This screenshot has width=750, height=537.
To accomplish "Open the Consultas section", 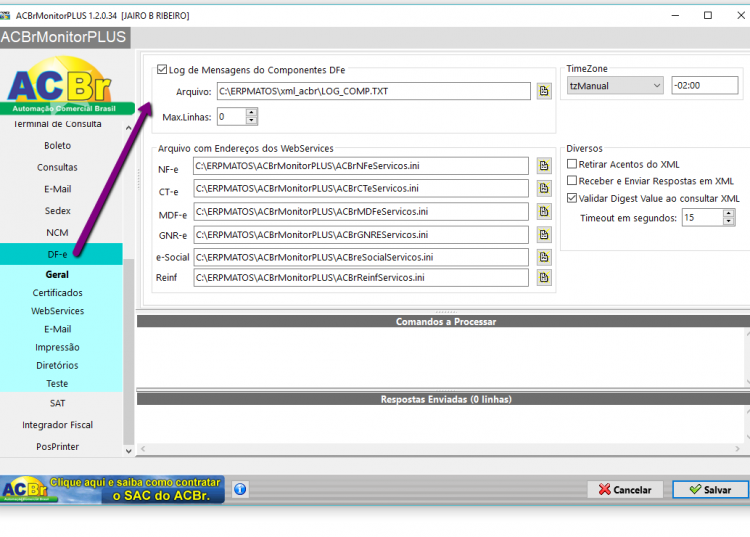I will (x=57, y=167).
